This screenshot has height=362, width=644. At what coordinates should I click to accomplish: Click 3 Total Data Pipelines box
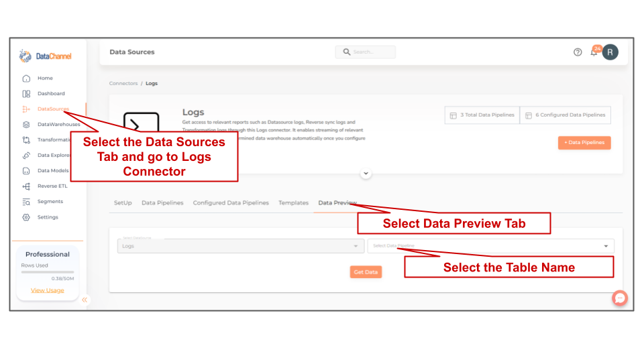coord(482,115)
